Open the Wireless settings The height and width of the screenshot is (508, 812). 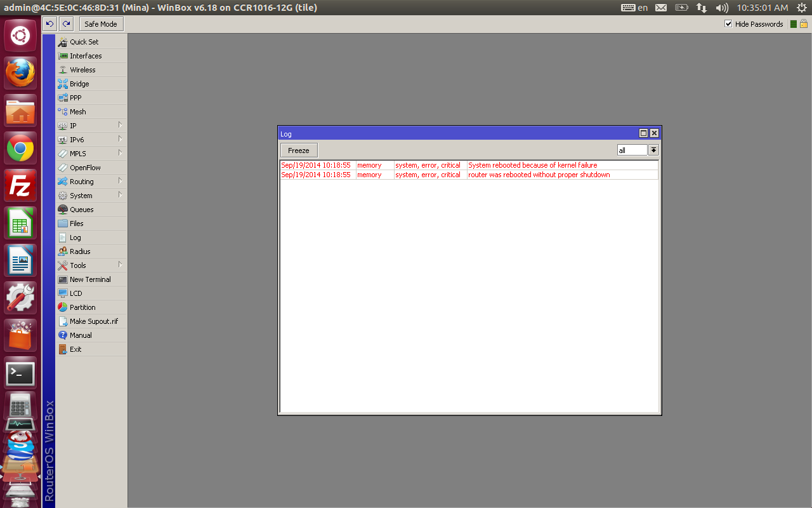[81, 69]
